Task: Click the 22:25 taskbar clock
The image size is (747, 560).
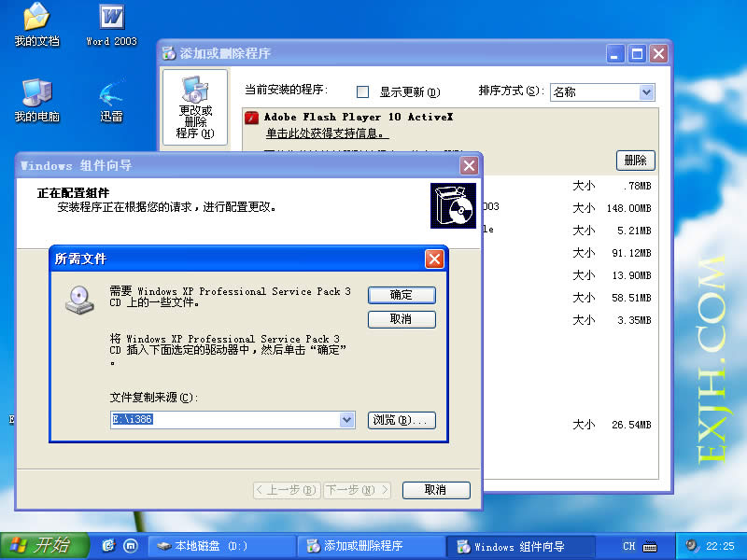Action: pos(720,546)
